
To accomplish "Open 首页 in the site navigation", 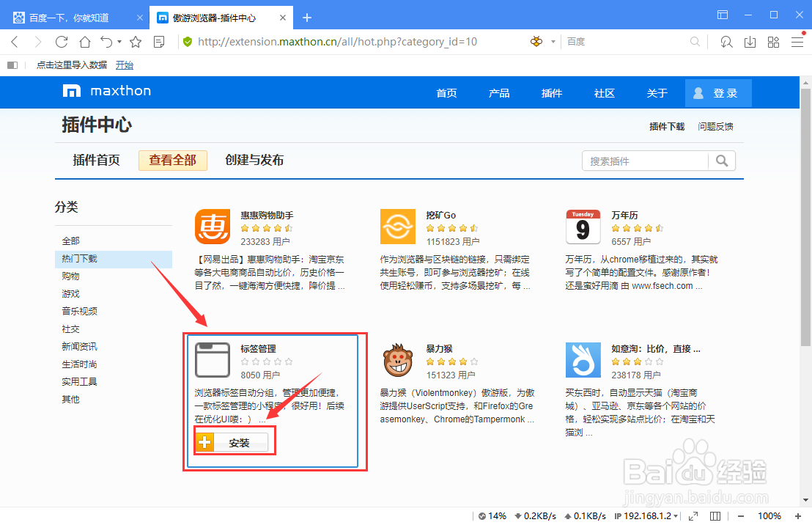I will pos(446,93).
